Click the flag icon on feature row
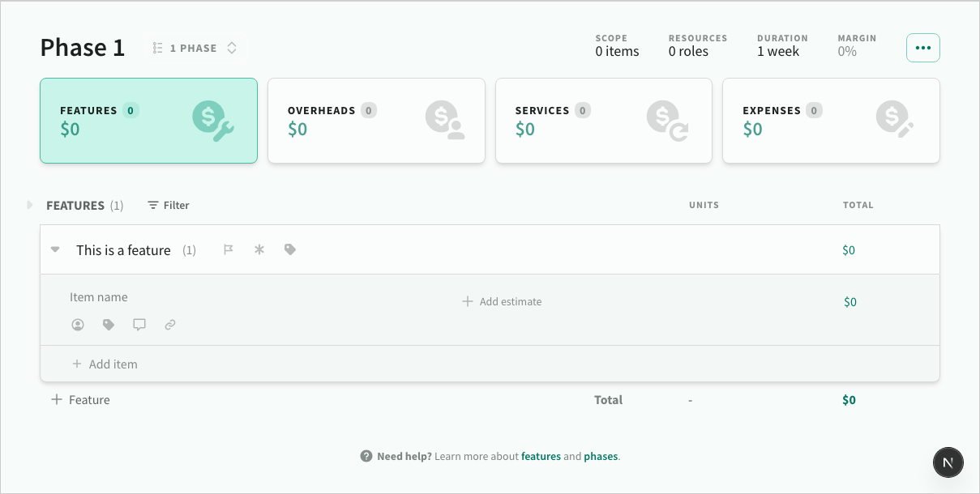 [x=229, y=250]
